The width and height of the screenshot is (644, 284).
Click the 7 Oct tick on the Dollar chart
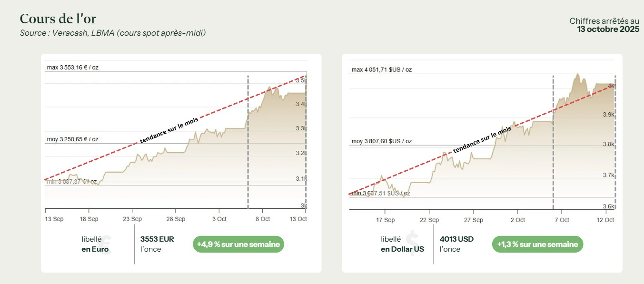[562, 220]
